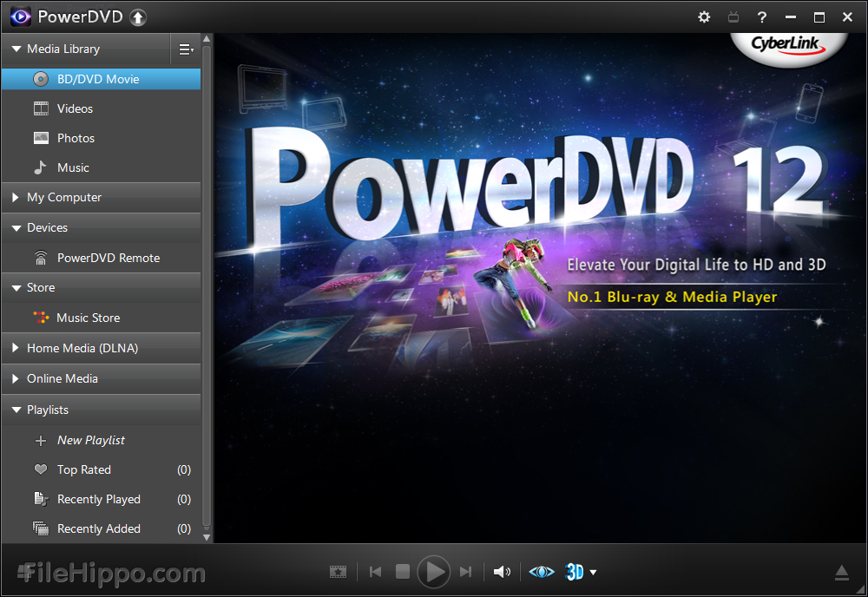
Task: Maximize the PowerDVD window
Action: point(819,17)
